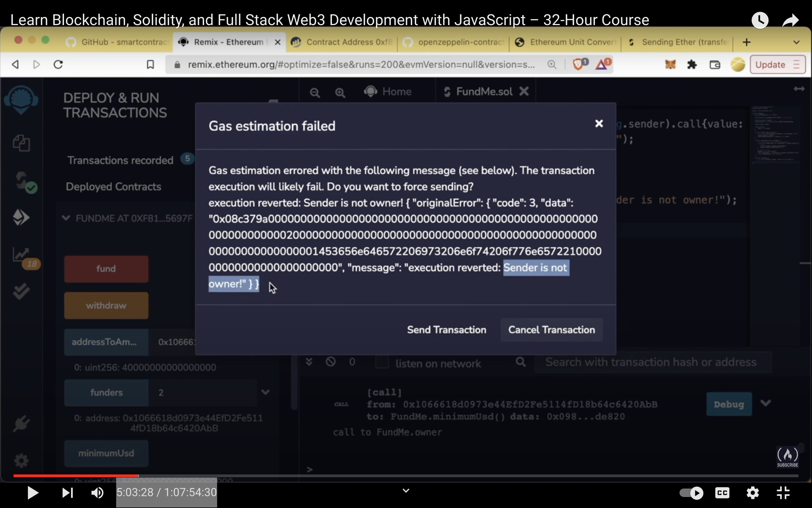Screen dimensions: 812x508
Task: Click the yellow browser profile avatar
Action: pyautogui.click(x=738, y=64)
